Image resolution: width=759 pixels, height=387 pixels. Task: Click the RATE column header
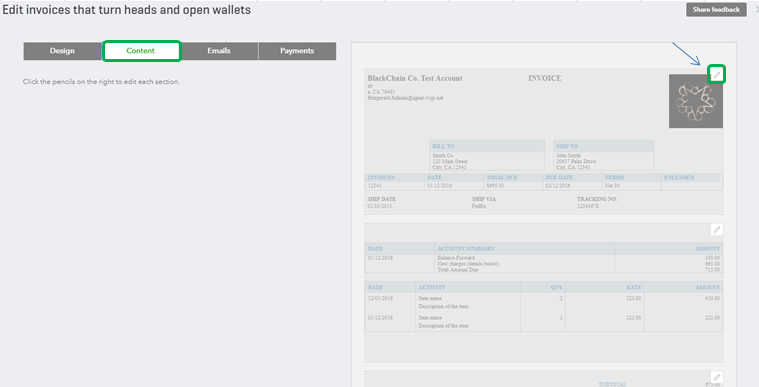[634, 287]
